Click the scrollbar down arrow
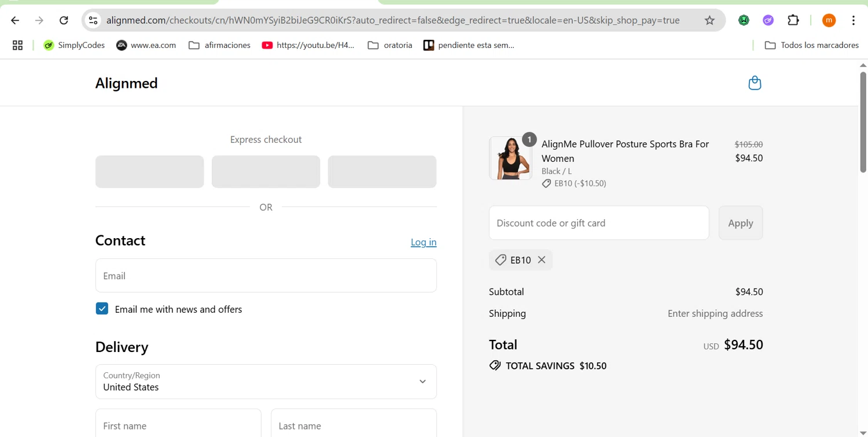 [x=863, y=432]
